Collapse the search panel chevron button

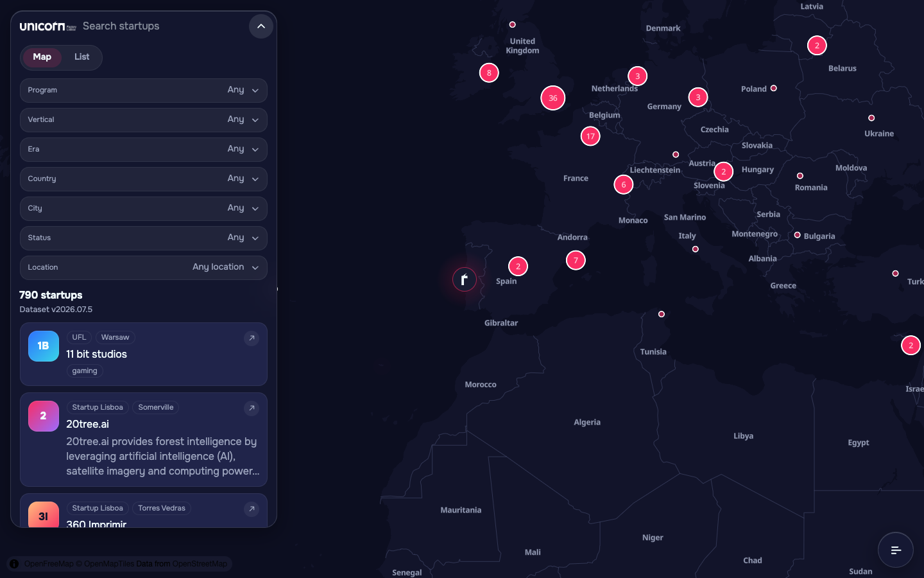point(261,26)
